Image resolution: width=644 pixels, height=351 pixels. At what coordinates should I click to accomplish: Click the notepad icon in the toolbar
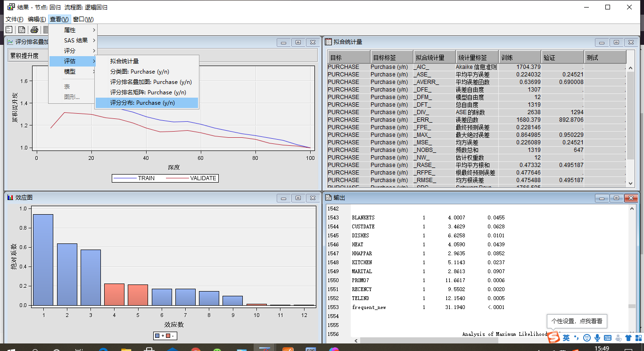pos(8,29)
